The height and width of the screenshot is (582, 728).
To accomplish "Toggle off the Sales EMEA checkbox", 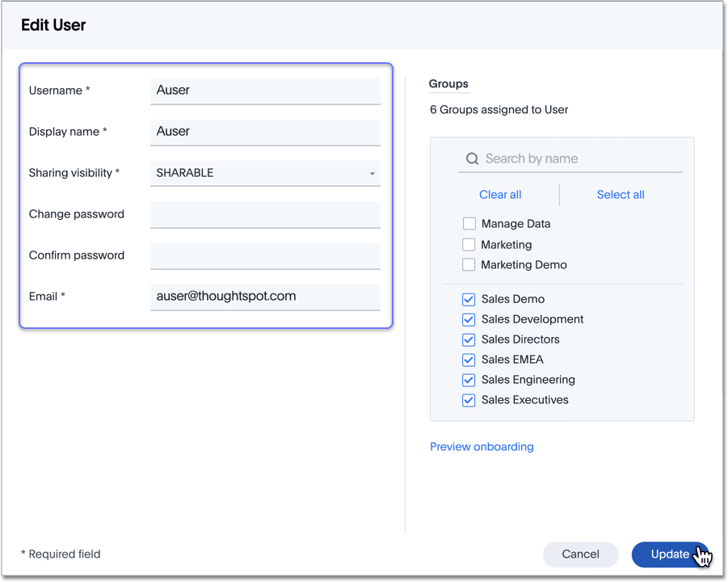I will pyautogui.click(x=469, y=360).
